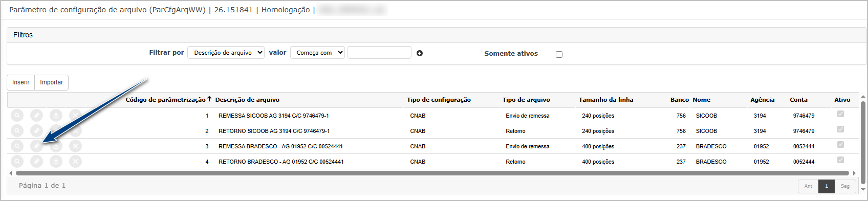Click the 'Página 1 de 1' status text
The height and width of the screenshot is (201, 868).
click(42, 185)
